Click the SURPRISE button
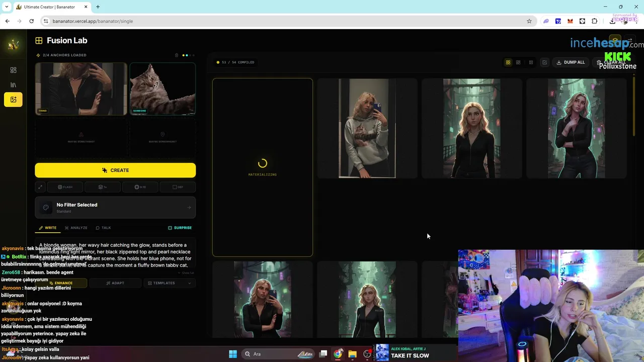644x362 pixels. click(180, 228)
